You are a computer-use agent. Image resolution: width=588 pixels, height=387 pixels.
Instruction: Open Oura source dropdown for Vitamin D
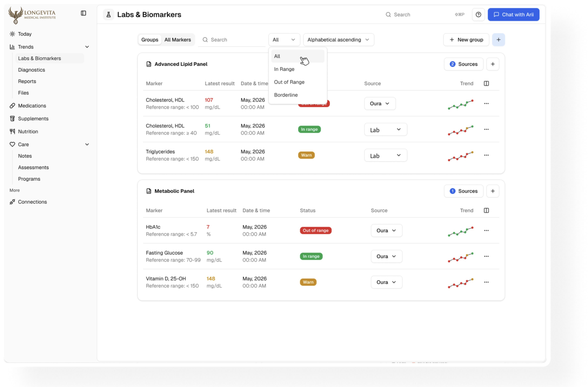coord(386,283)
